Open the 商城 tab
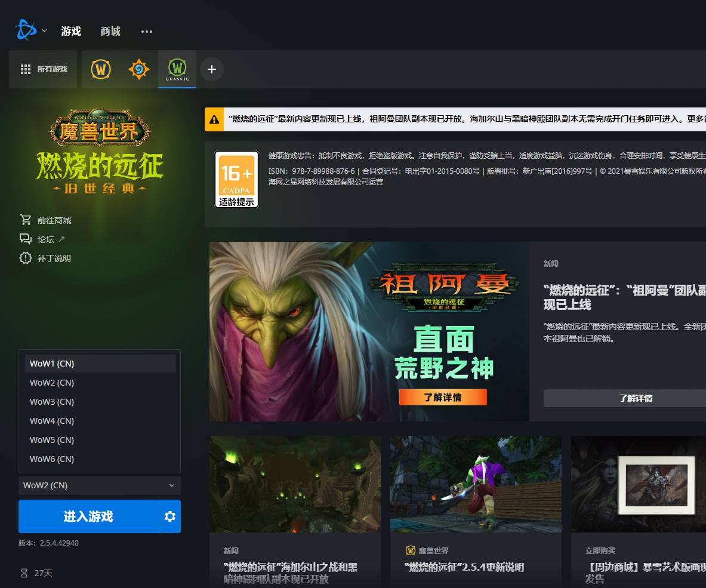The height and width of the screenshot is (588, 706). [110, 31]
